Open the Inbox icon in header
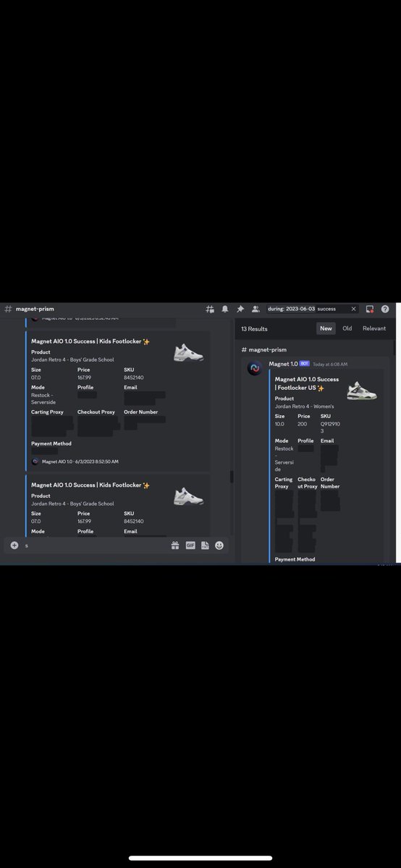Viewport: 401px width, 868px height. coord(370,309)
